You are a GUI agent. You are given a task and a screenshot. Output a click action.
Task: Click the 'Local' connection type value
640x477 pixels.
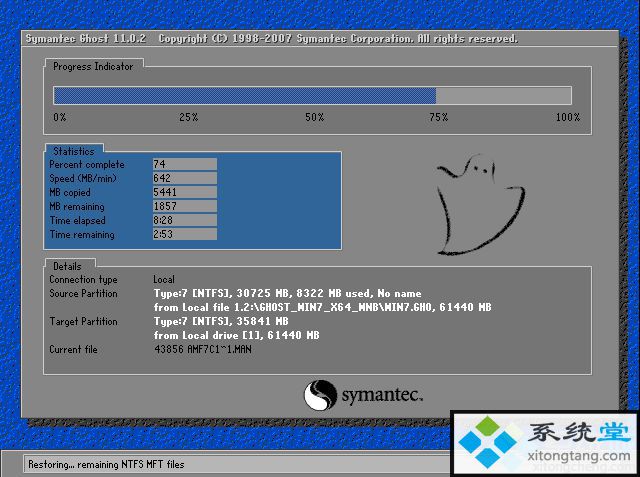(x=164, y=280)
